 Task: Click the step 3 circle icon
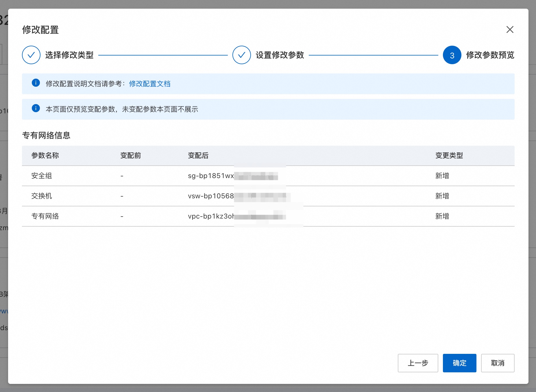pos(452,55)
